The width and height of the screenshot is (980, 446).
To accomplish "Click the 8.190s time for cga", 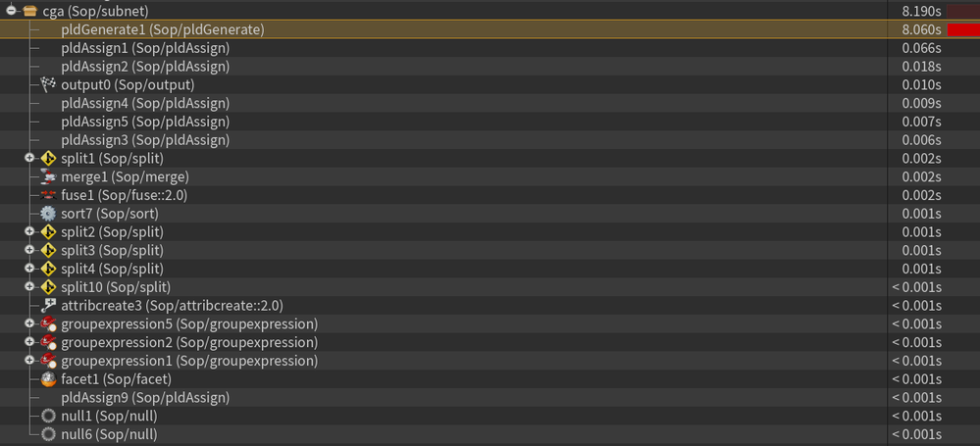I will tap(921, 11).
